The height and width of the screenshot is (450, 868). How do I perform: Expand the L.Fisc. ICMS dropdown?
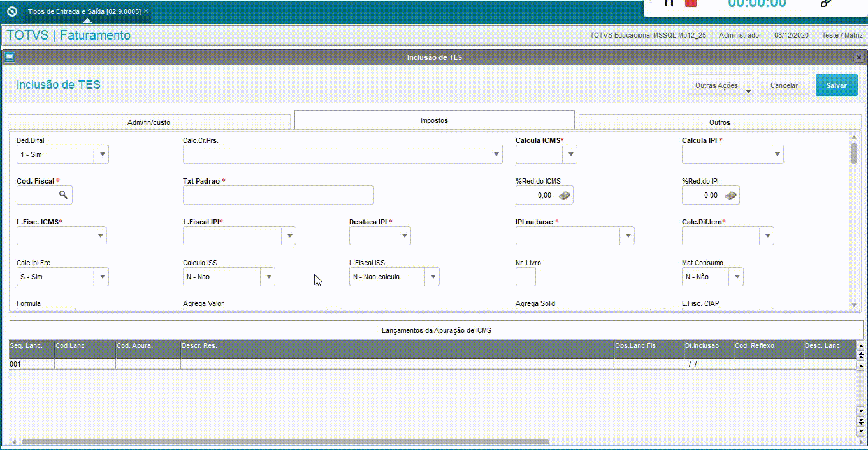[x=99, y=236]
